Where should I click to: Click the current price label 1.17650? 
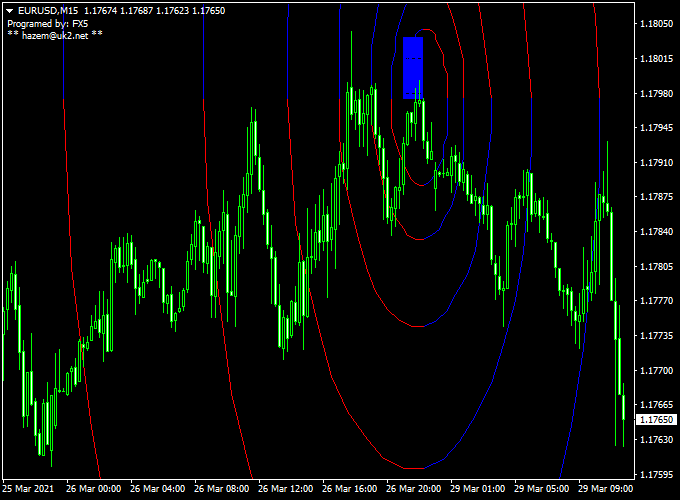(657, 420)
